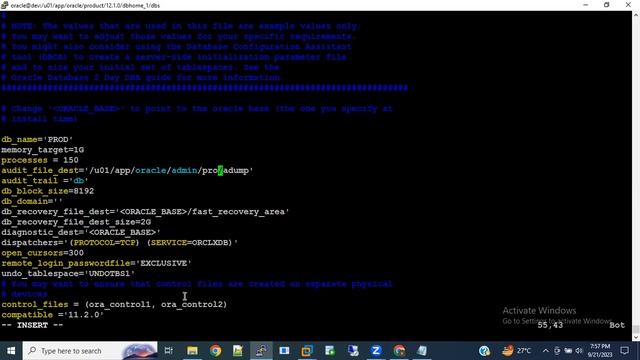640x360 pixels.
Task: Open Zoom from the taskbar
Action: point(376,351)
